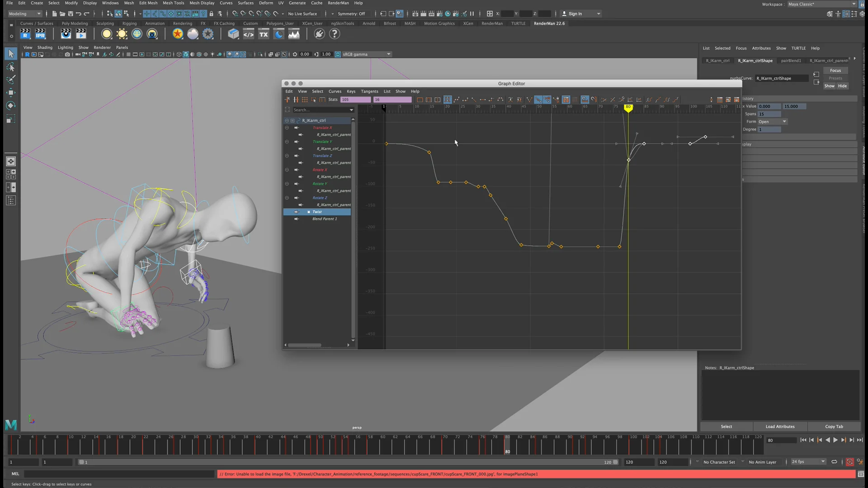This screenshot has width=868, height=488.
Task: Open the TX Manager from the shelf
Action: point(263,34)
